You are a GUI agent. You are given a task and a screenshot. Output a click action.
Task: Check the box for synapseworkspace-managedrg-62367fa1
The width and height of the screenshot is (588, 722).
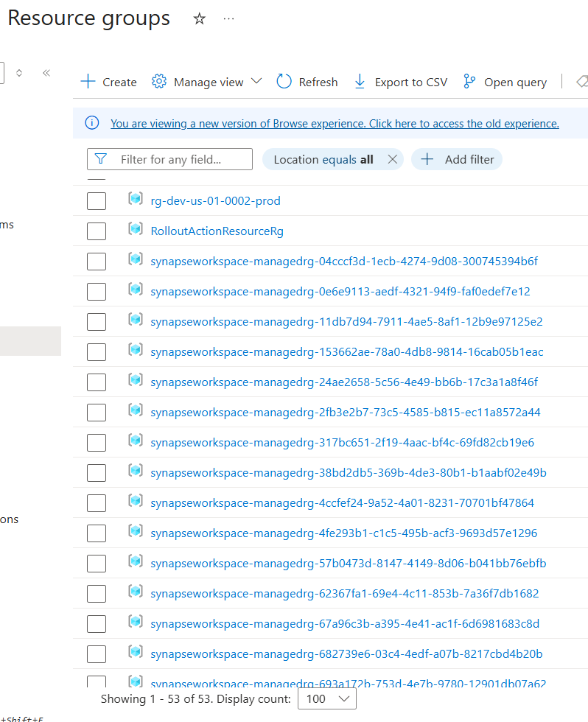[97, 594]
